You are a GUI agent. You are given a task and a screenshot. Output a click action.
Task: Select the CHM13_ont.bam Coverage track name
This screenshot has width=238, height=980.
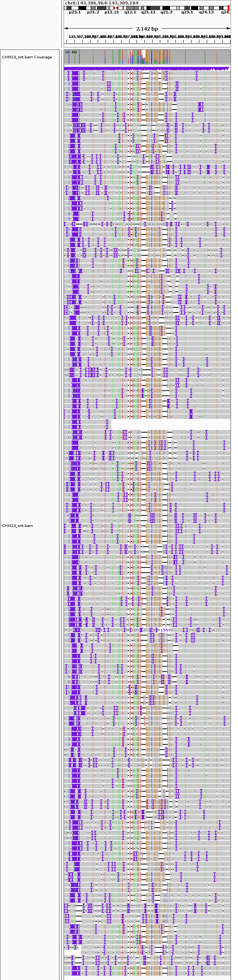tap(27, 57)
